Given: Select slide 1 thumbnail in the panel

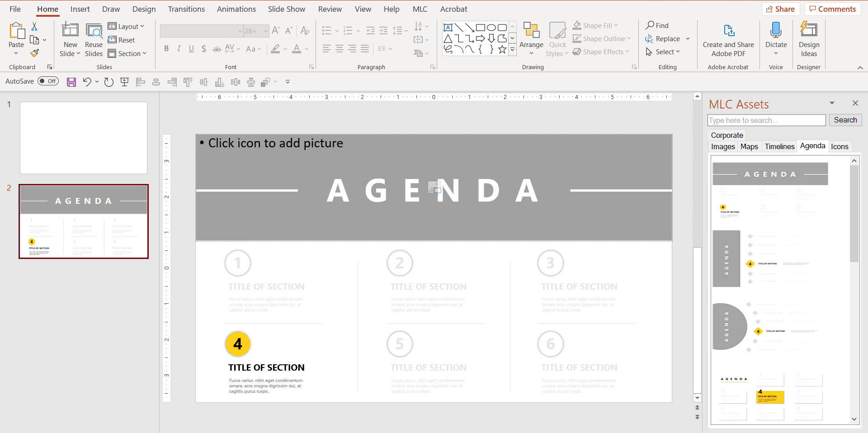Looking at the screenshot, I should point(84,138).
